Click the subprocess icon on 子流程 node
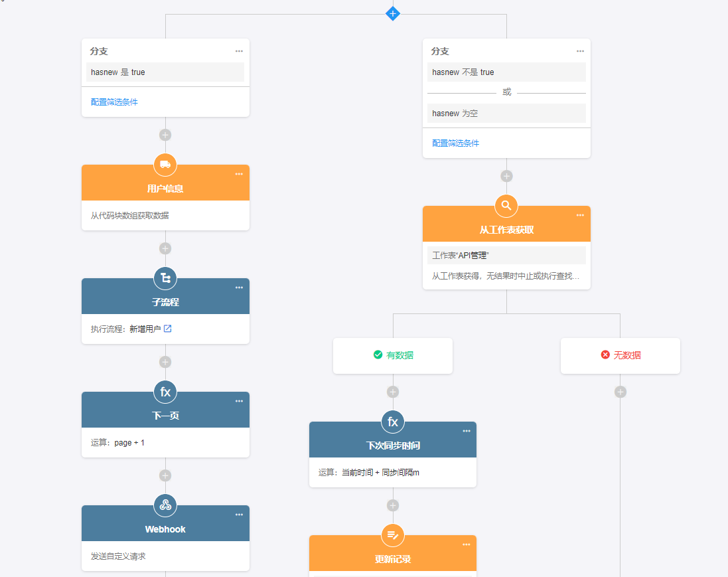The height and width of the screenshot is (577, 728). (165, 278)
